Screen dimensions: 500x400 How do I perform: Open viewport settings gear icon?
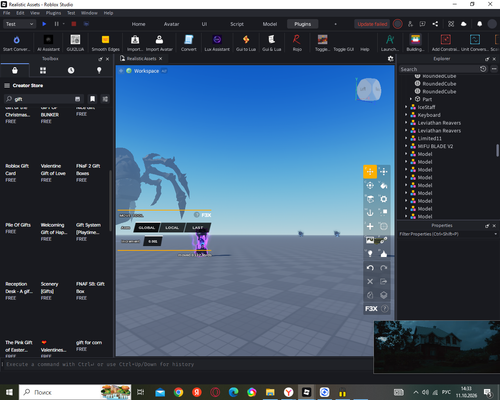pyautogui.click(x=390, y=59)
